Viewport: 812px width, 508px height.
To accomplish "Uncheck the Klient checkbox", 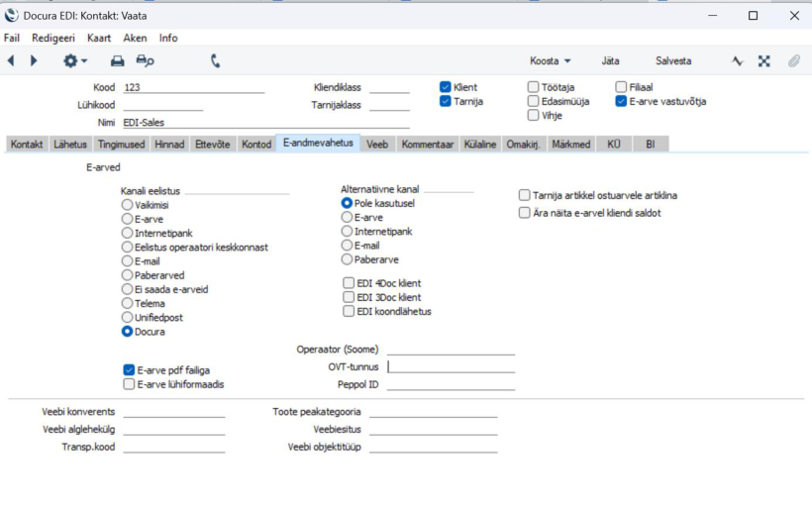I will click(445, 87).
